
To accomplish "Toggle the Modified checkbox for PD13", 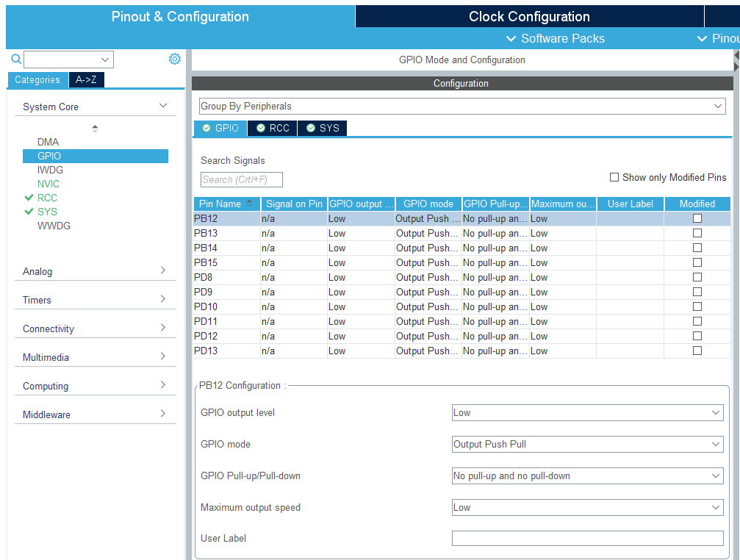I will [697, 351].
